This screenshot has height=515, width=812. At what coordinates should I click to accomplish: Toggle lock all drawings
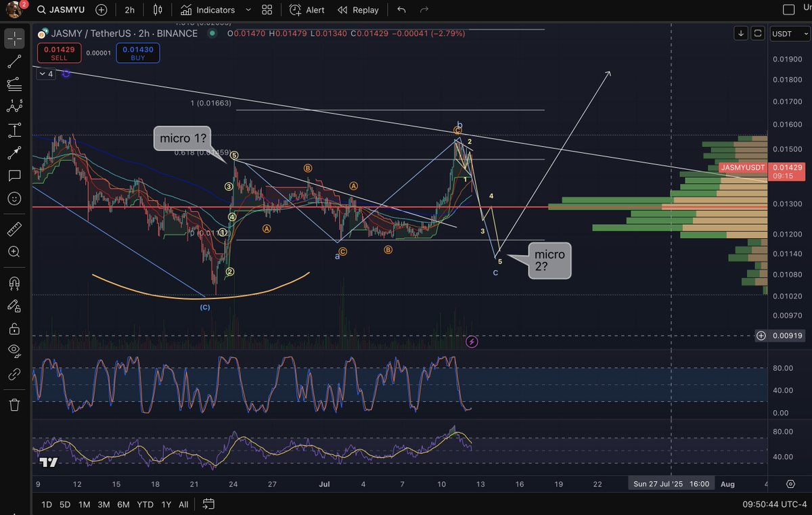[x=14, y=329]
